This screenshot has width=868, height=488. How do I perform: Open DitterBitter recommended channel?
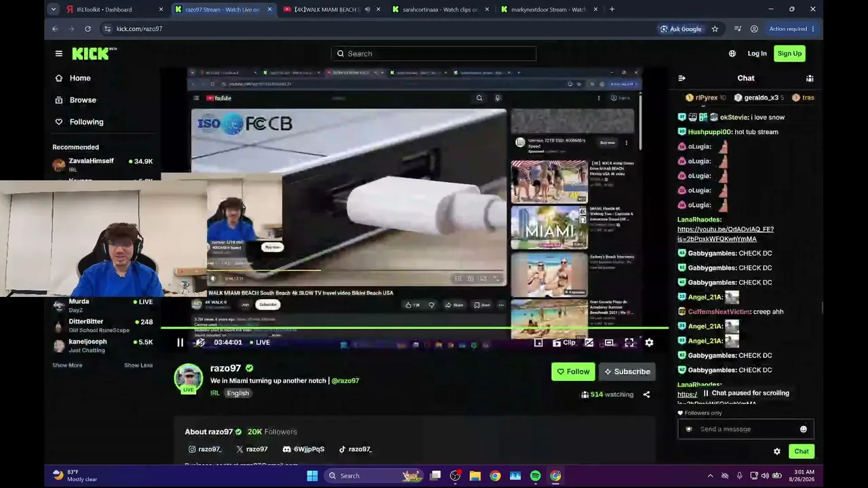[x=103, y=325]
